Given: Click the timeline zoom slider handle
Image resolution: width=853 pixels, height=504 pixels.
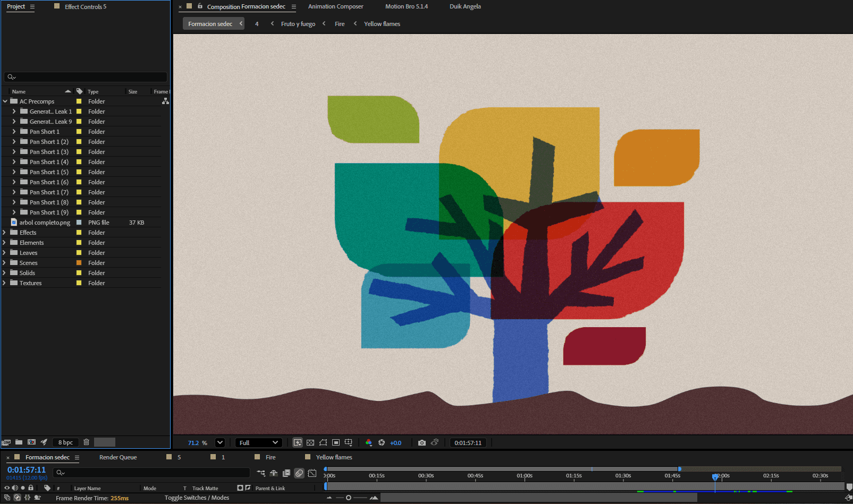Looking at the screenshot, I should [349, 498].
